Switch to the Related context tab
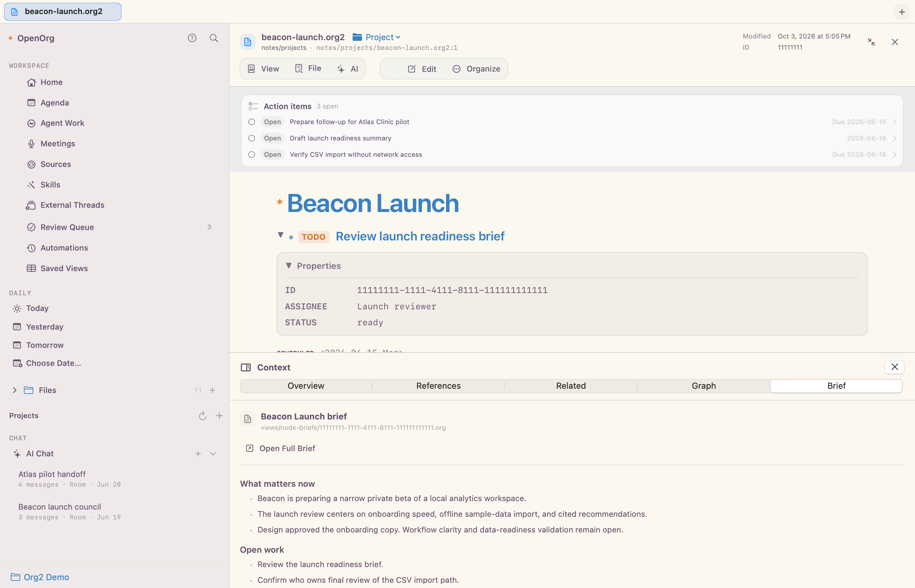 (x=571, y=386)
